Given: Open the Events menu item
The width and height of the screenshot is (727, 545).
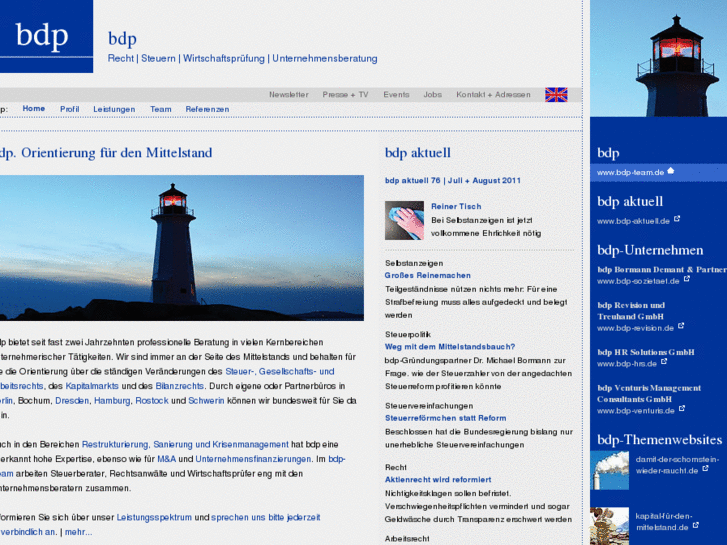Looking at the screenshot, I should click(x=396, y=95).
